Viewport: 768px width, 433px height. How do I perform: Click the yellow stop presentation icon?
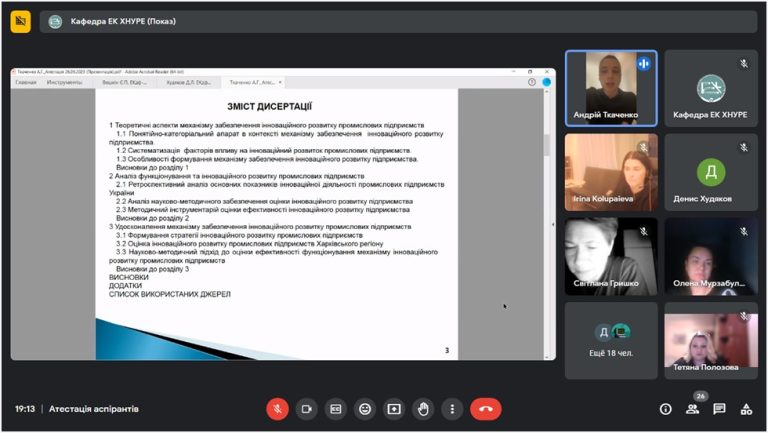pyautogui.click(x=21, y=21)
